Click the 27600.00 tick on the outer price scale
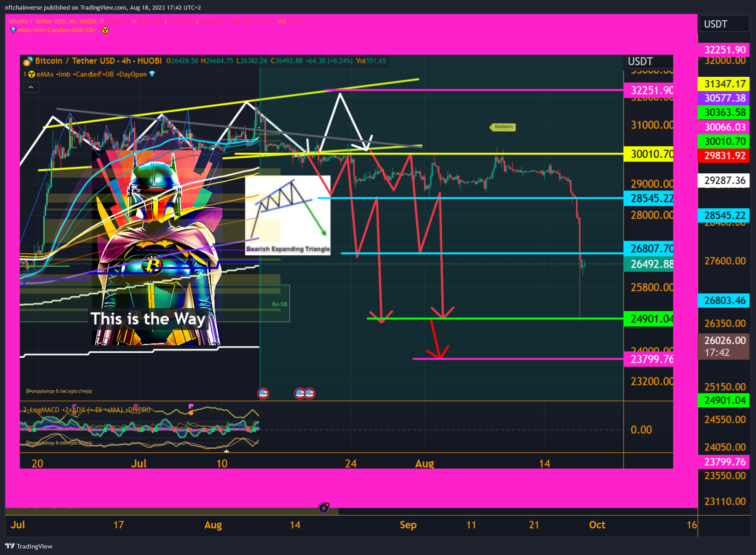The image size is (756, 555). tap(725, 261)
